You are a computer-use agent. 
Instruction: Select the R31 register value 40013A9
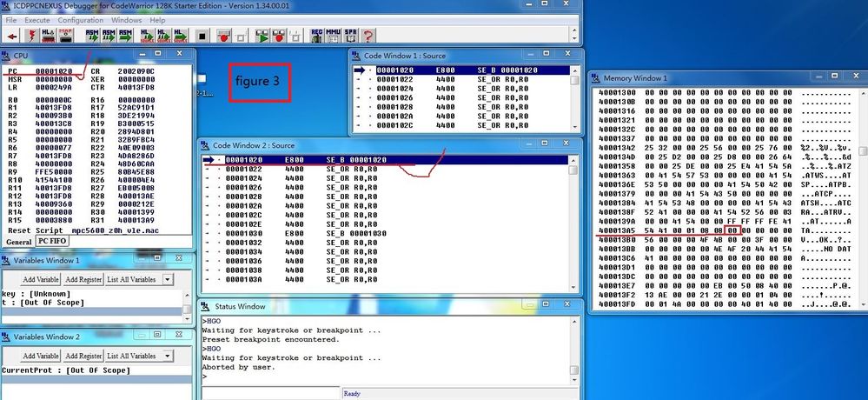pyautogui.click(x=136, y=221)
